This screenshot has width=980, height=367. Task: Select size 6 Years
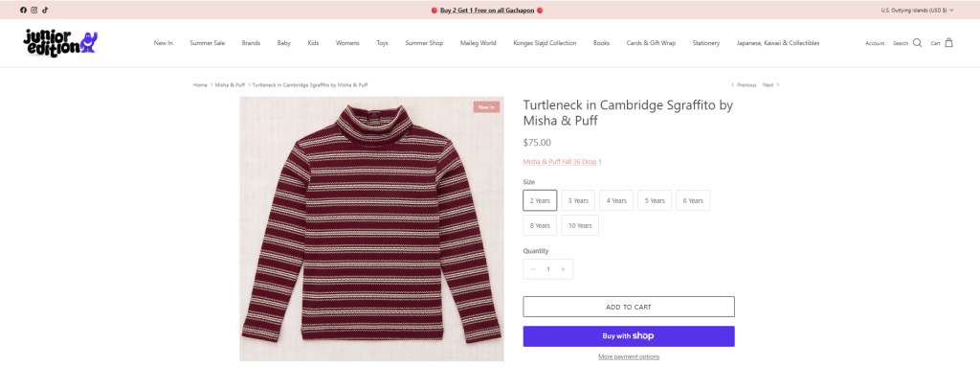tap(693, 200)
